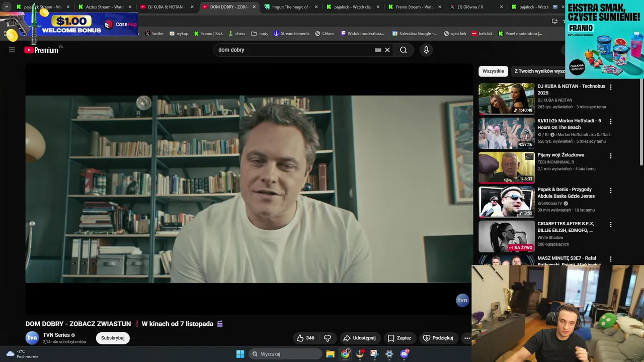
Task: Open wykop bookmark
Action: pos(179,34)
